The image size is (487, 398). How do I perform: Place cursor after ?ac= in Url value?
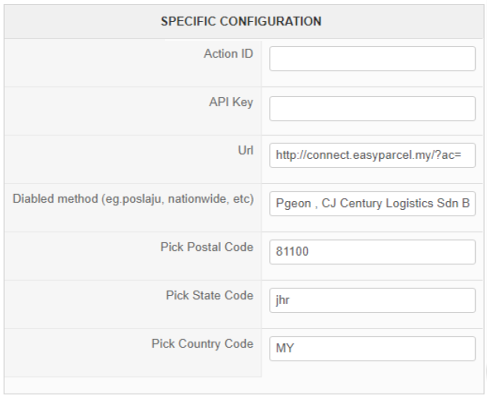[462, 155]
